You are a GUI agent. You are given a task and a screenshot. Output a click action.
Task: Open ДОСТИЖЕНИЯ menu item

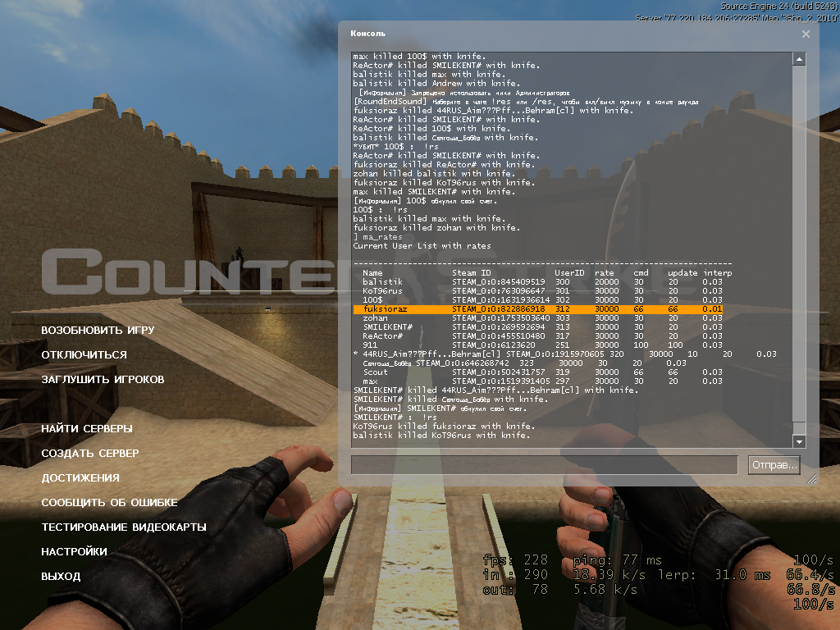[x=80, y=478]
